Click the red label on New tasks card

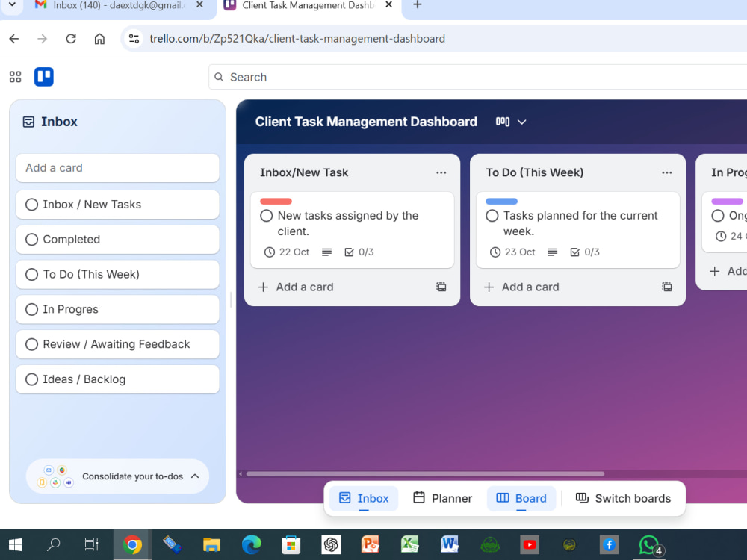(x=276, y=201)
